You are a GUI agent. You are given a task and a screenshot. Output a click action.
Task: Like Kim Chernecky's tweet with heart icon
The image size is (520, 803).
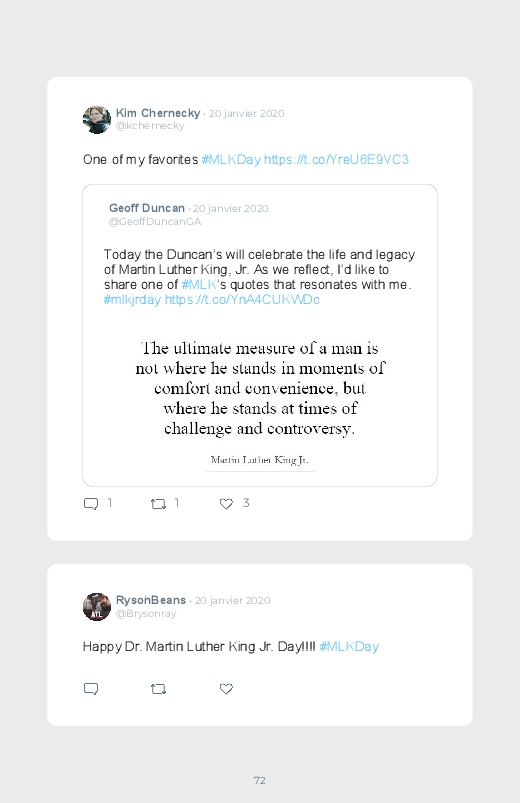point(226,504)
